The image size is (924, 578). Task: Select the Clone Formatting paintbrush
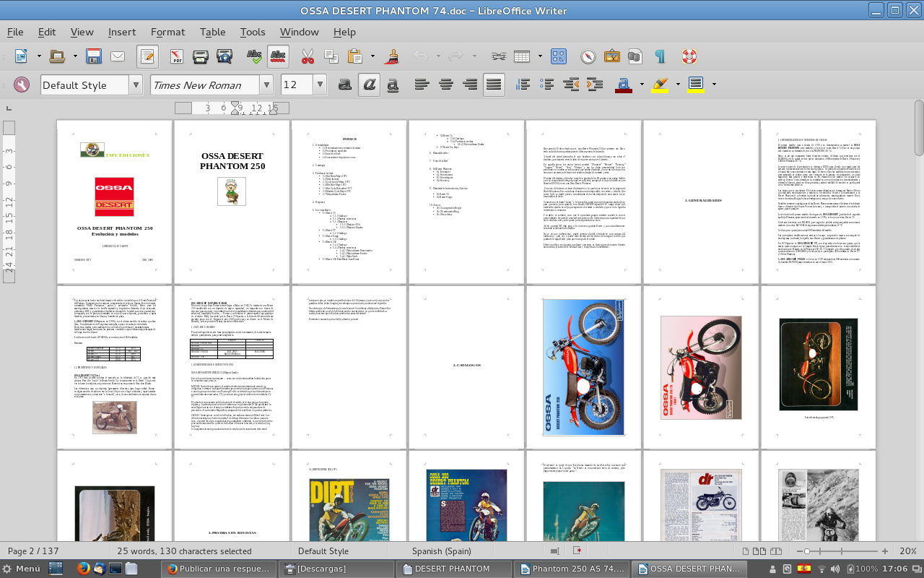(x=393, y=56)
